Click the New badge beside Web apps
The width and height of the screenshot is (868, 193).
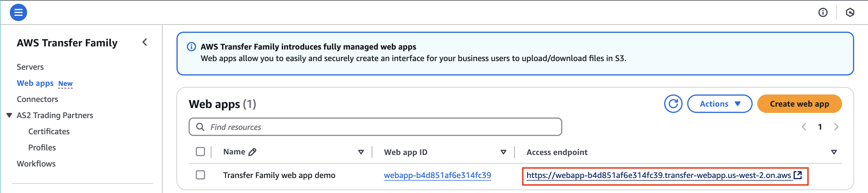point(65,84)
